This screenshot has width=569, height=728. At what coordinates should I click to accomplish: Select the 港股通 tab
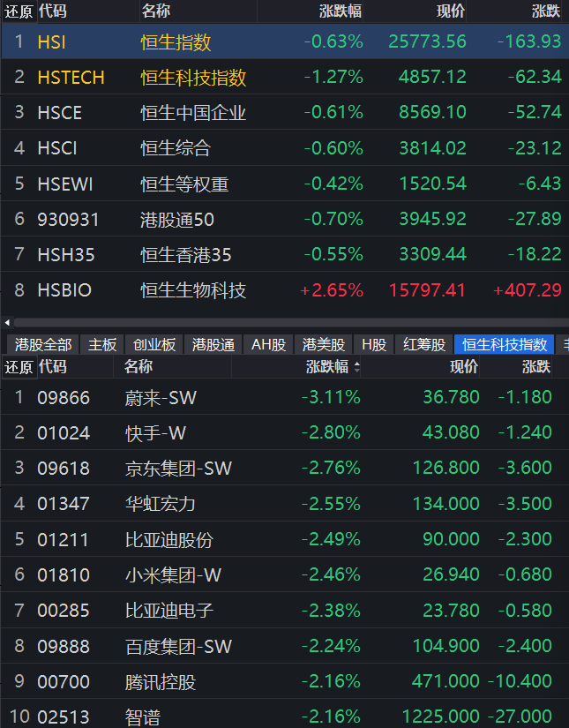(213, 344)
